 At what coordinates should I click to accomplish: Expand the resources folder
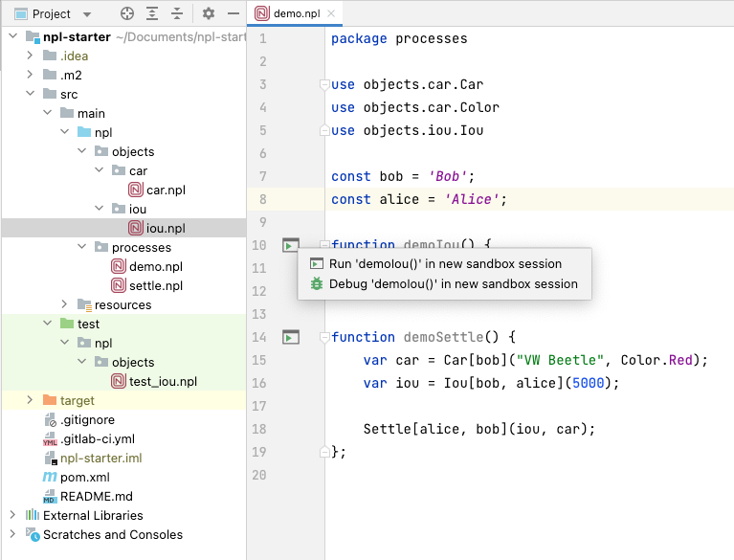point(65,304)
